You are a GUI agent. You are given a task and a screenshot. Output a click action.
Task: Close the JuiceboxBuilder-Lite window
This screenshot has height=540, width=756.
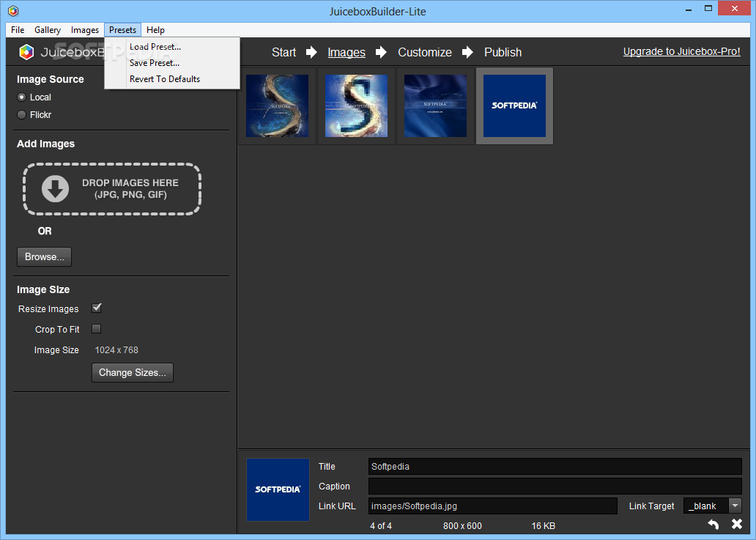pyautogui.click(x=735, y=8)
